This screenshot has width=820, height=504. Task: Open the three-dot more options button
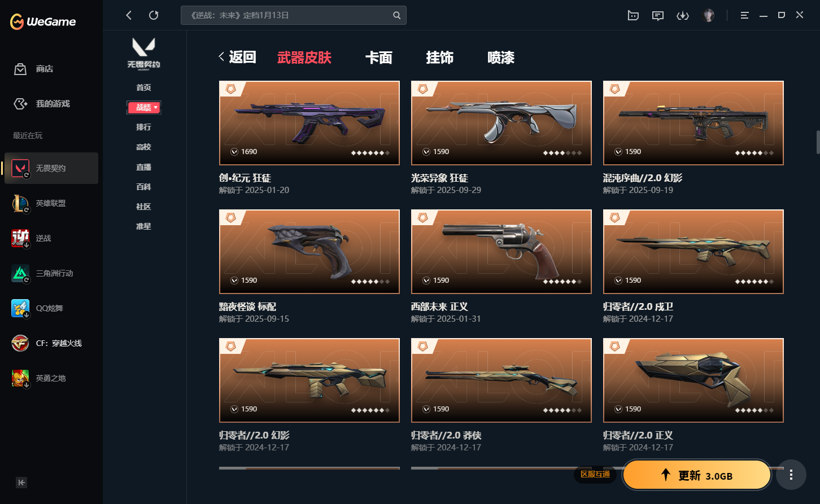click(x=791, y=475)
